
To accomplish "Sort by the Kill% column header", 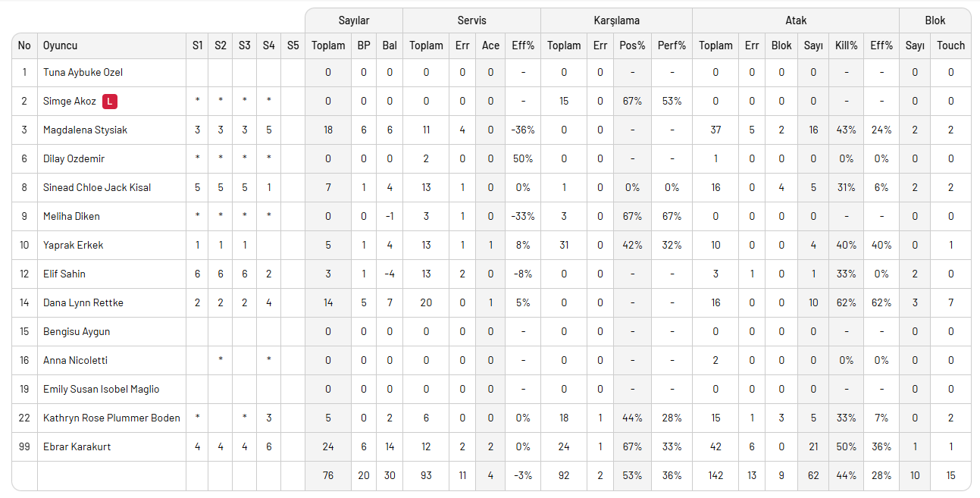I will [x=846, y=45].
